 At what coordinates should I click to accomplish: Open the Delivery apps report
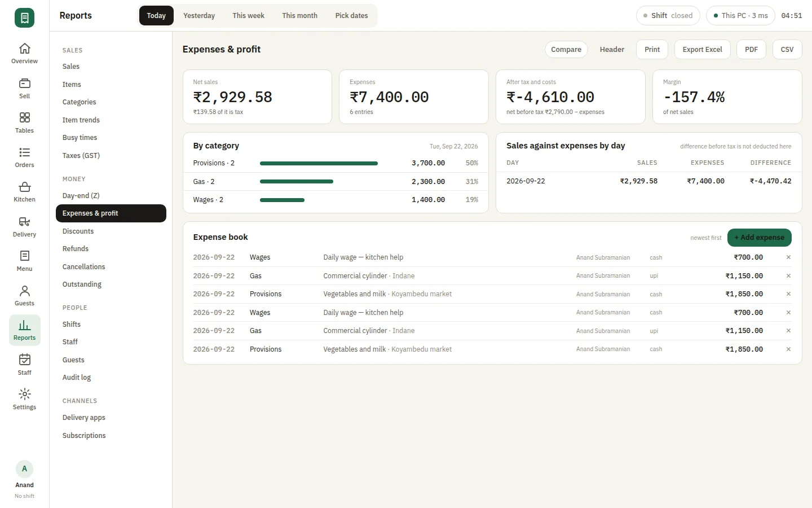(111, 418)
